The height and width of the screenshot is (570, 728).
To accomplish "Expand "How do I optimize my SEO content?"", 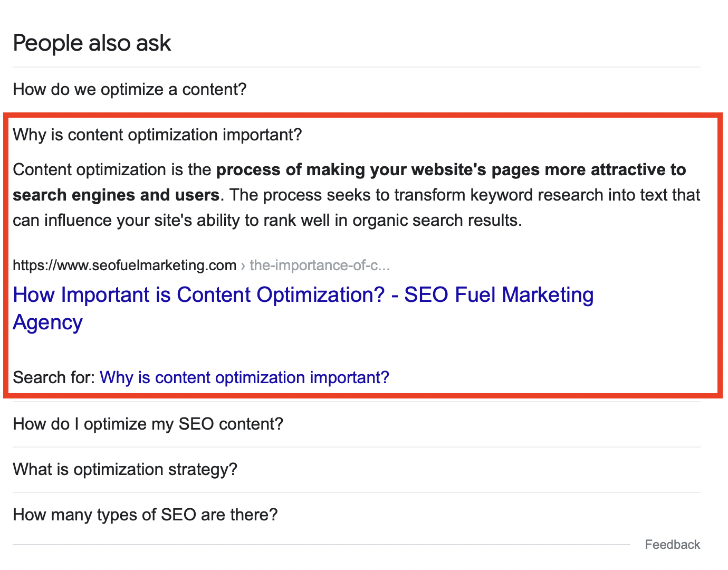I will tap(148, 424).
